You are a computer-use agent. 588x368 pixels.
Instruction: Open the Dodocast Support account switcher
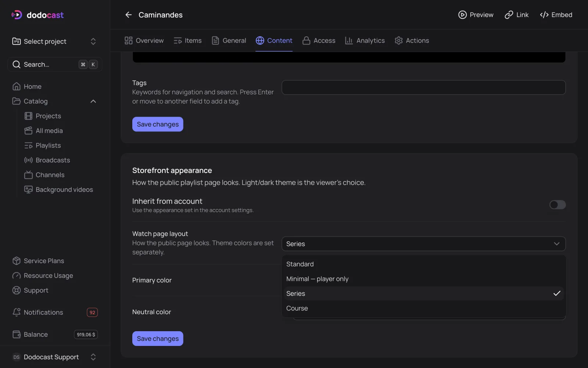[93, 357]
